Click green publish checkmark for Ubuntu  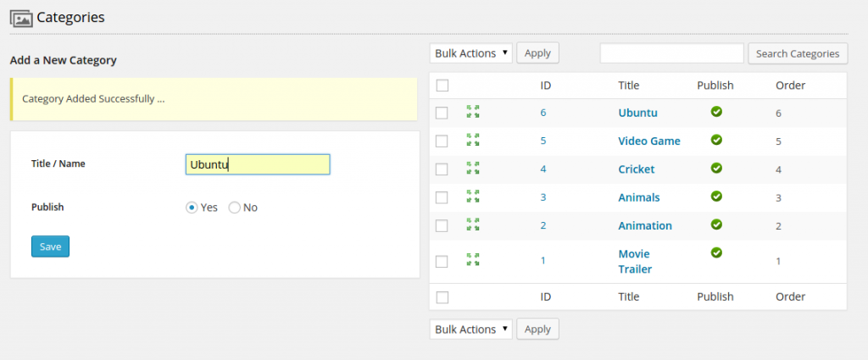pos(716,111)
